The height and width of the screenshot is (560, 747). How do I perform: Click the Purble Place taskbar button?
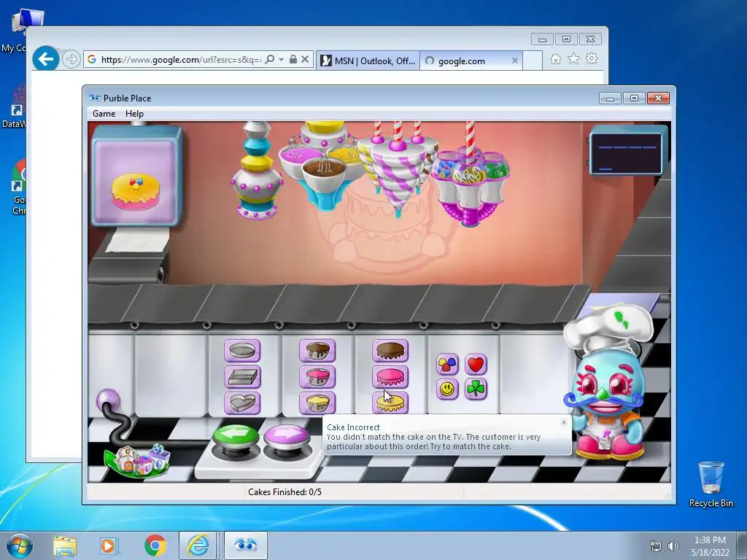(246, 545)
